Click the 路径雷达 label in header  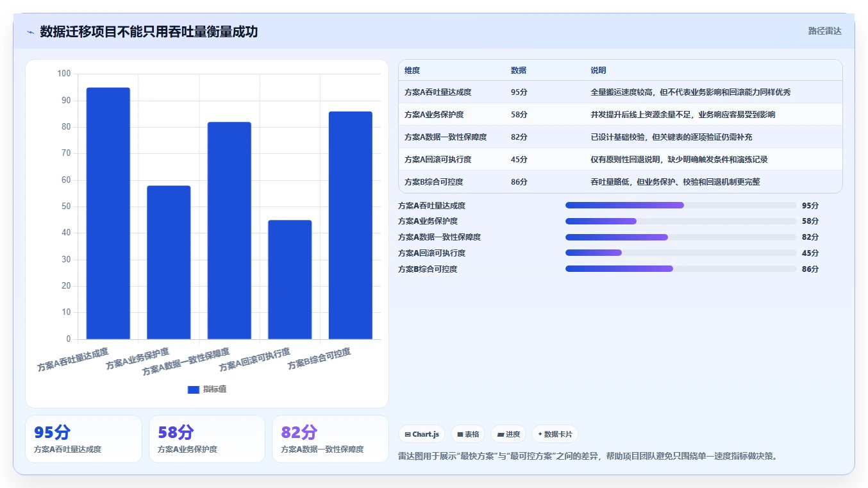[x=824, y=31]
